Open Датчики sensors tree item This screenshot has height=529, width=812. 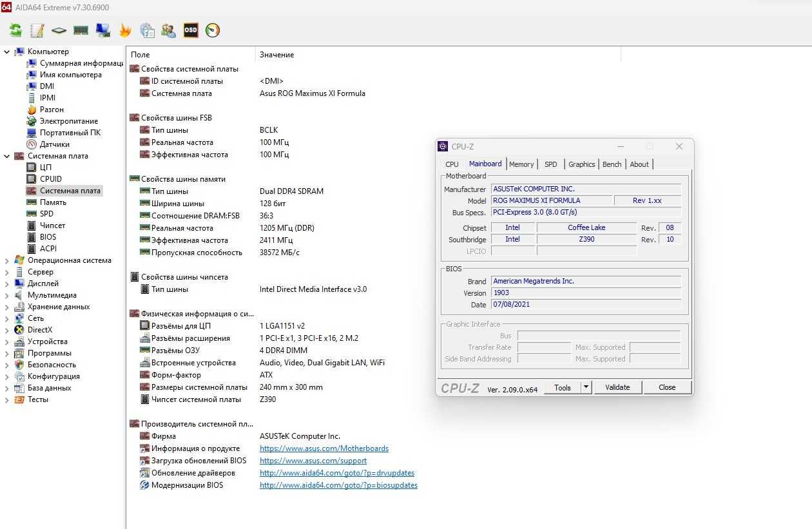55,144
